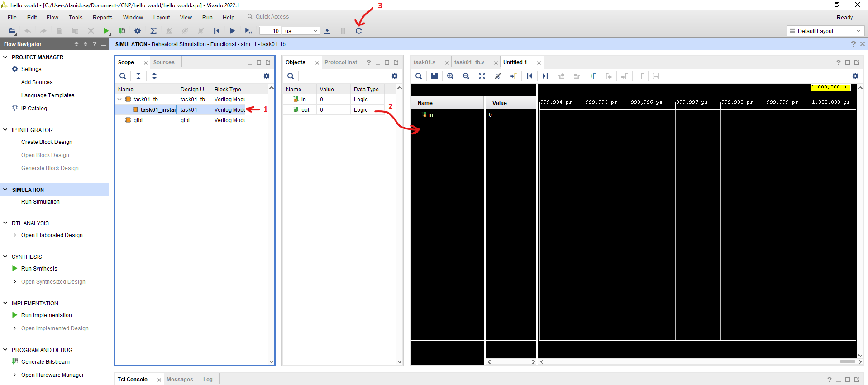868x385 pixels.
Task: Go to time zero in the waveform
Action: (x=529, y=76)
